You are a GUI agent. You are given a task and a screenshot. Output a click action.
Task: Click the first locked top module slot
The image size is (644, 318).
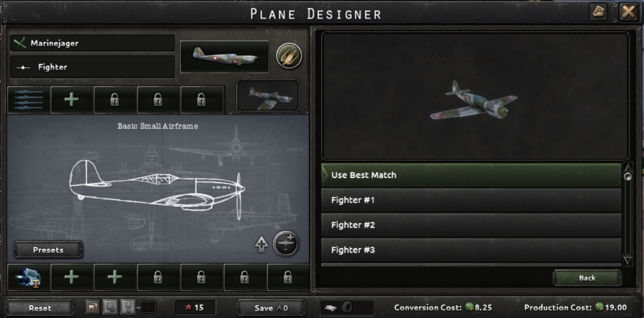[115, 99]
